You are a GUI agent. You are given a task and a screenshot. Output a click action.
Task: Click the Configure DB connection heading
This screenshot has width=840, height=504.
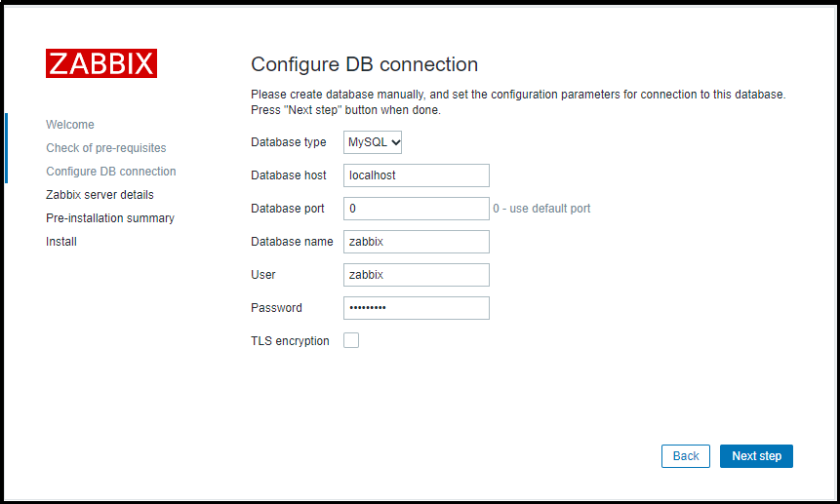364,64
